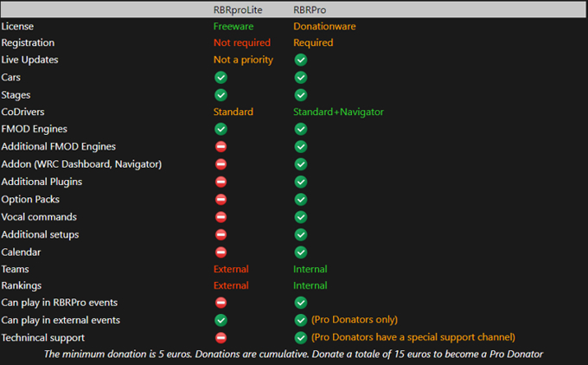Click the red minus for RBRPro events
This screenshot has height=365, width=588.
click(x=220, y=303)
